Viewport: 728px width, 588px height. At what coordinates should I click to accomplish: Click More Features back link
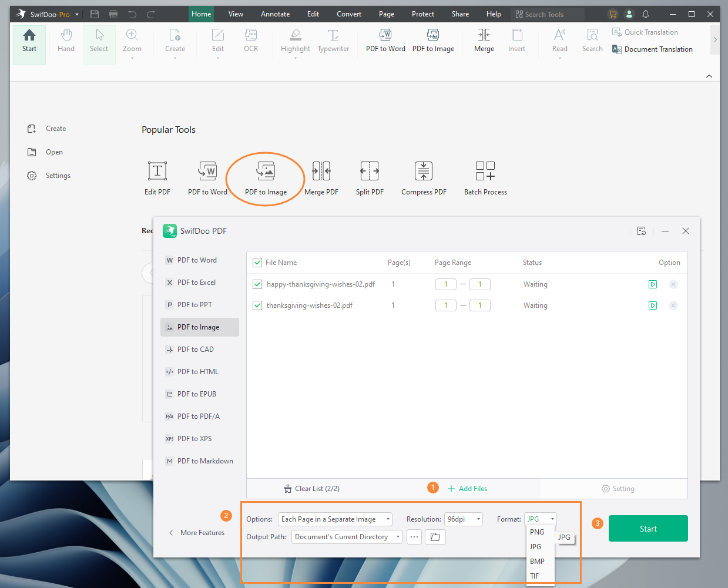coord(197,533)
